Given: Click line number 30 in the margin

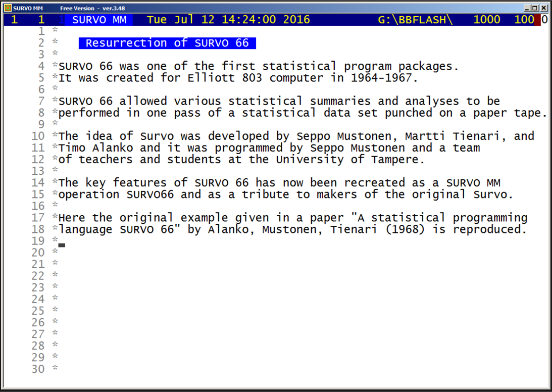Looking at the screenshot, I should click(38, 369).
